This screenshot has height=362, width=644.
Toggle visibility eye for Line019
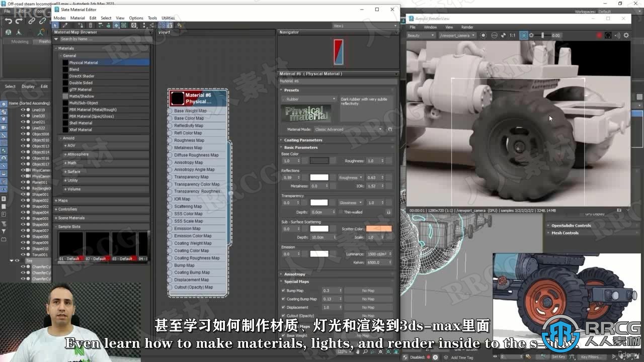(x=23, y=110)
